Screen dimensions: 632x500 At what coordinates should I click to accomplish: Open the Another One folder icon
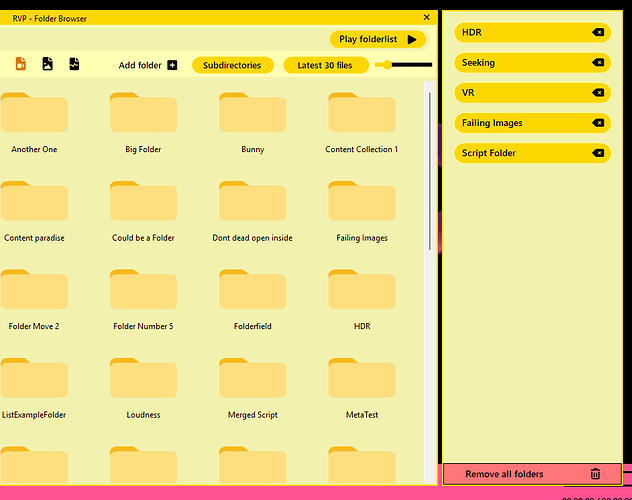[34, 112]
